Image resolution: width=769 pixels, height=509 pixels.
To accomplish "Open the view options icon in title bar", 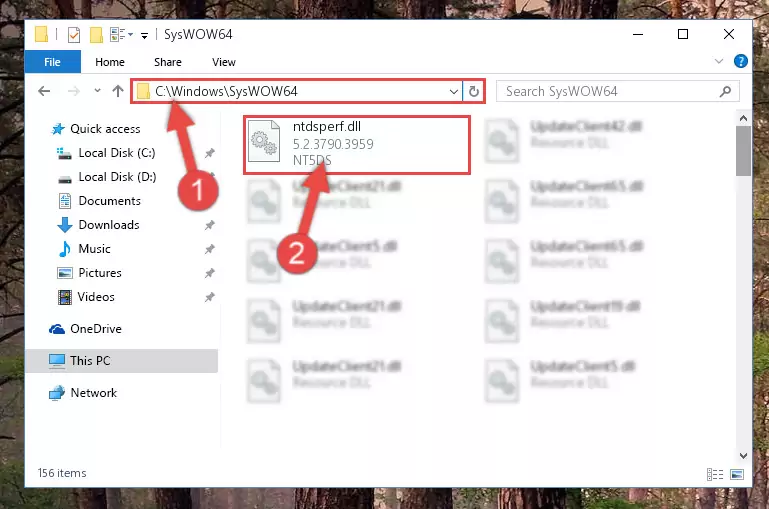I will pos(118,34).
